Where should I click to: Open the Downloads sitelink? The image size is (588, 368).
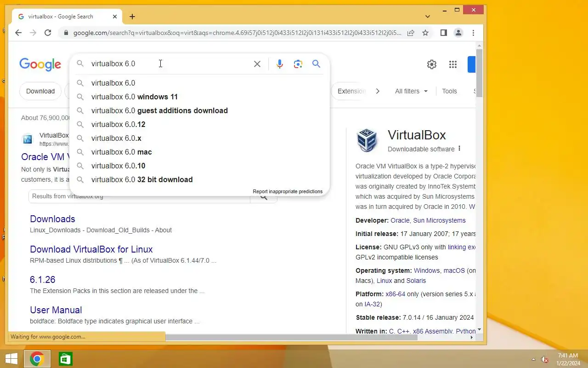[52, 219]
